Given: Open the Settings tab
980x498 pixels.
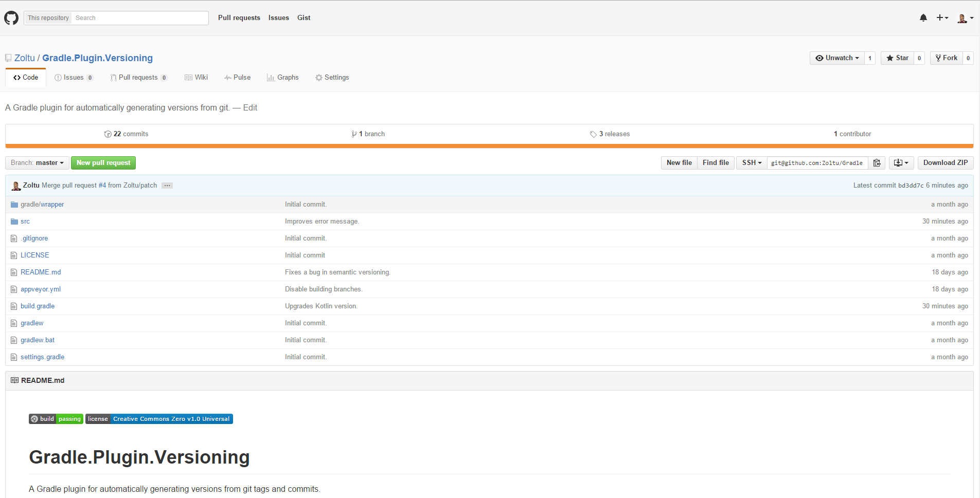Looking at the screenshot, I should [x=332, y=78].
